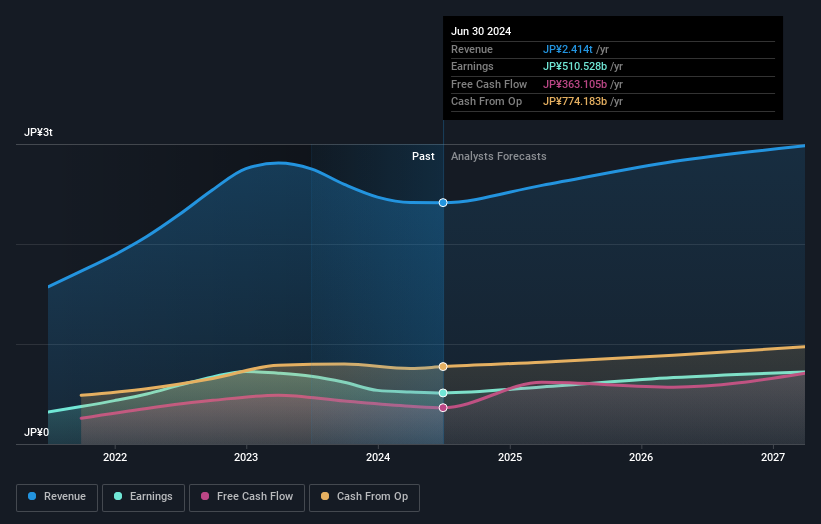The width and height of the screenshot is (821, 524).
Task: Click the 2025 x-axis label
Action: (510, 457)
